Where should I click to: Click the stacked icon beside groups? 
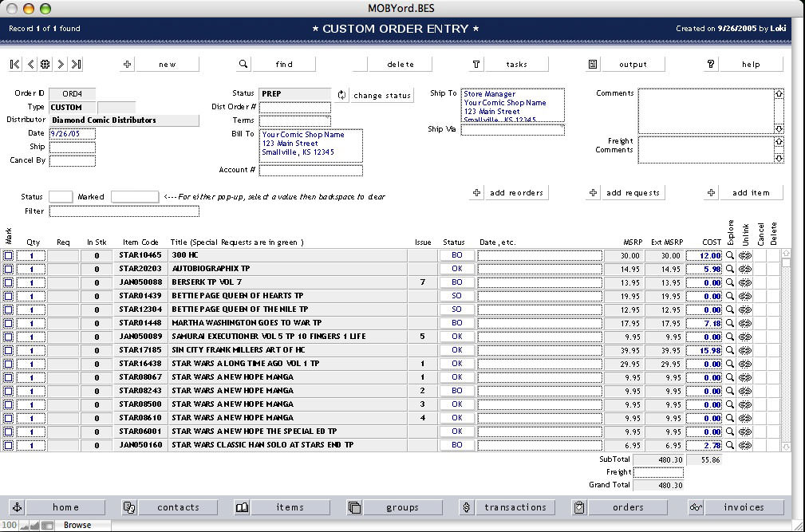coord(354,507)
